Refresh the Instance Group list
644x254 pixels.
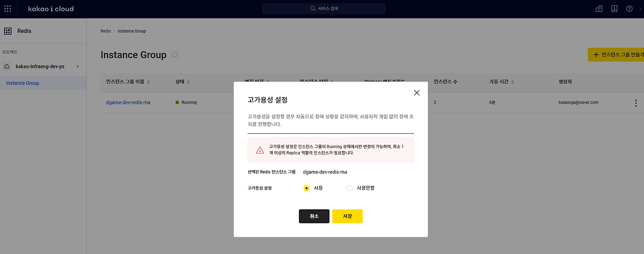[x=175, y=55]
